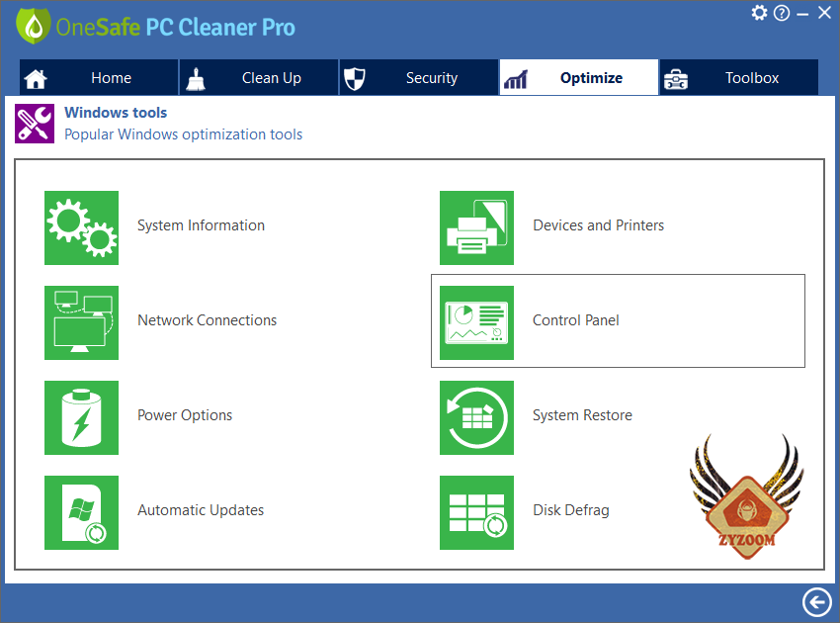Switch to the Home tab
The height and width of the screenshot is (623, 840).
(99, 78)
